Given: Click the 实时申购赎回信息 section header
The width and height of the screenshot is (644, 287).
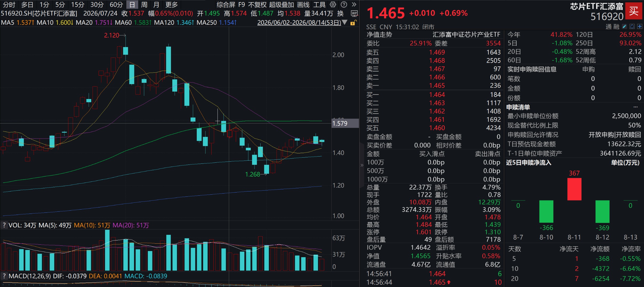Looking at the screenshot, I should tap(532, 69).
